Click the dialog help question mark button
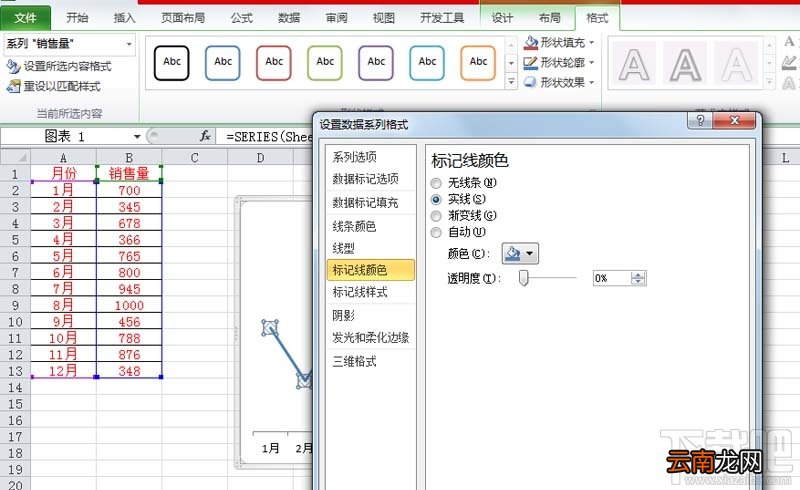Viewport: 800px width, 490px height. pos(700,121)
